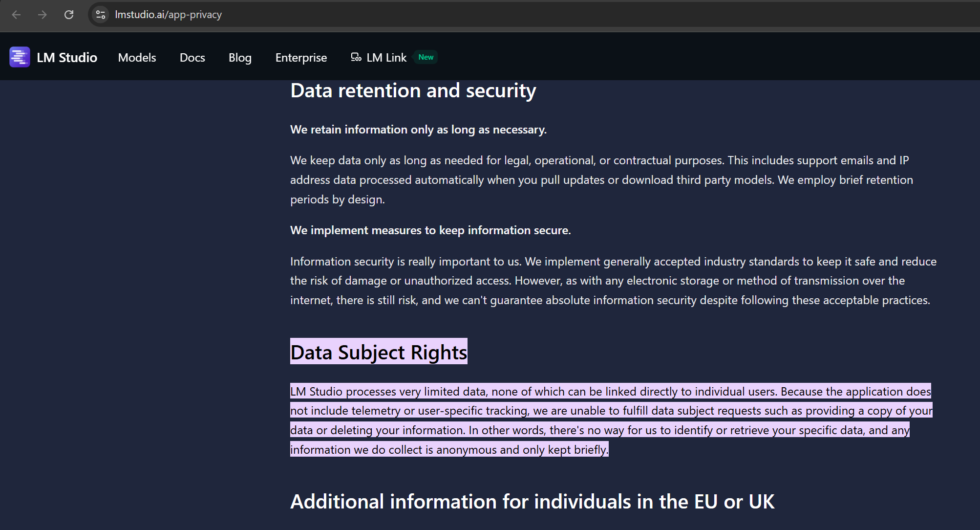Click the LM Studio logo icon
The height and width of the screenshot is (530, 980).
pos(20,57)
